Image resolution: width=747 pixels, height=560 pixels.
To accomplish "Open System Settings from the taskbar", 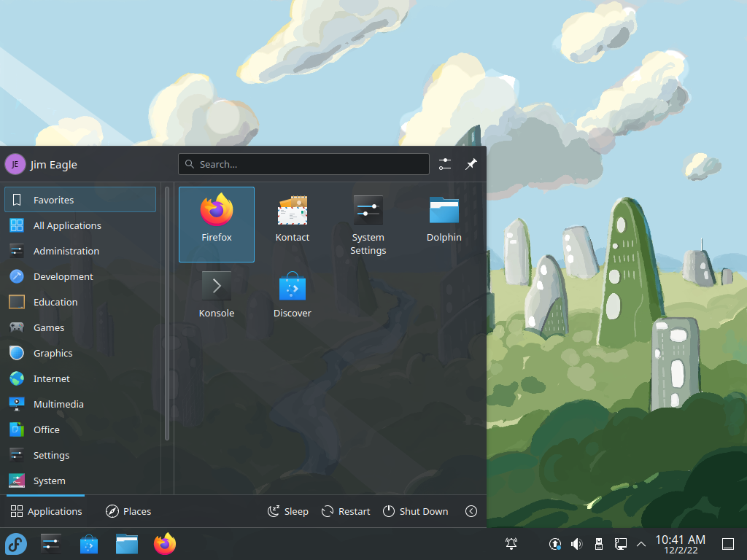I will click(x=50, y=544).
